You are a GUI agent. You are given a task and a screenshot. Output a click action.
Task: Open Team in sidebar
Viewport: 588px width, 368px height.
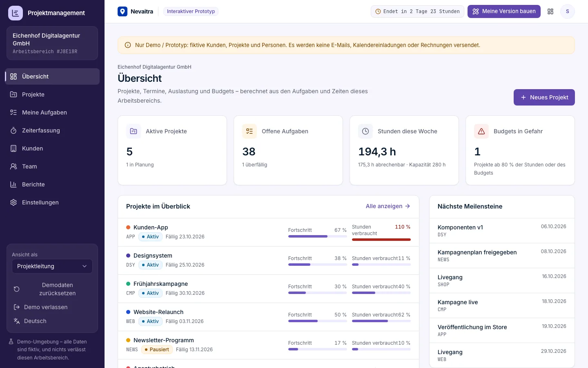[52, 166]
